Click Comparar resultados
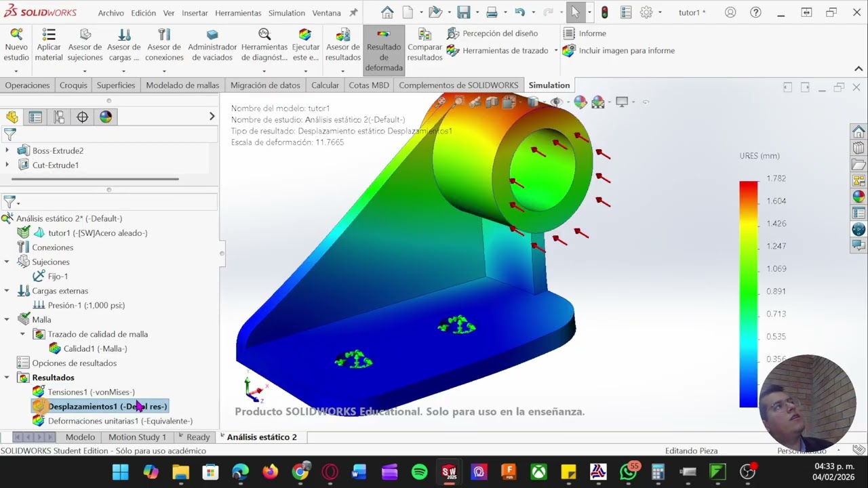Image resolution: width=868 pixels, height=488 pixels. [425, 46]
